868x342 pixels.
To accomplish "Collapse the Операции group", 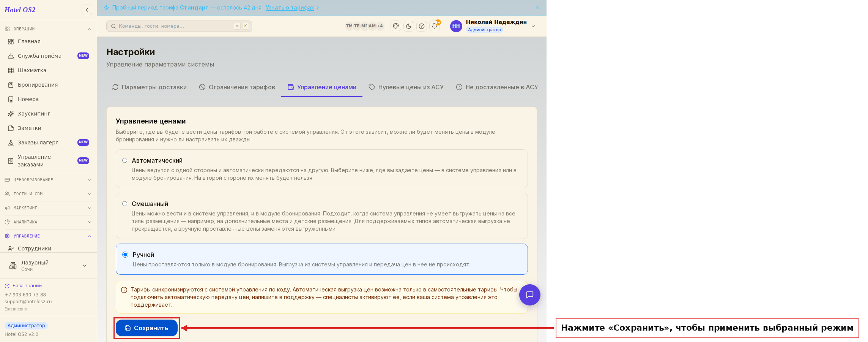I will coord(48,29).
